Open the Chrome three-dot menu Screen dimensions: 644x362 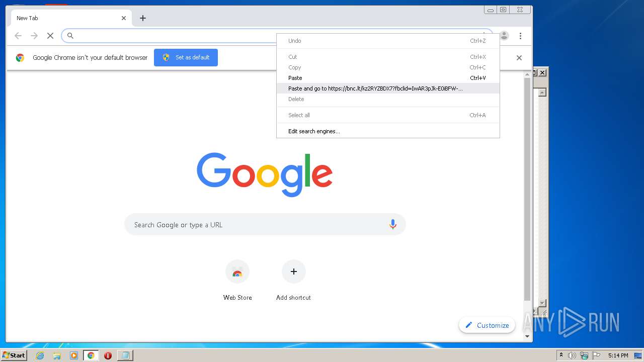pos(520,36)
